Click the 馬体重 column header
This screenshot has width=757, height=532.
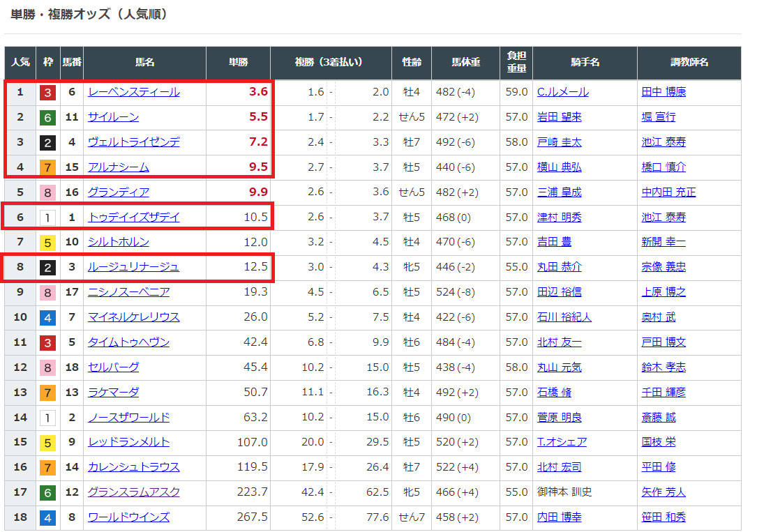pos(465,63)
